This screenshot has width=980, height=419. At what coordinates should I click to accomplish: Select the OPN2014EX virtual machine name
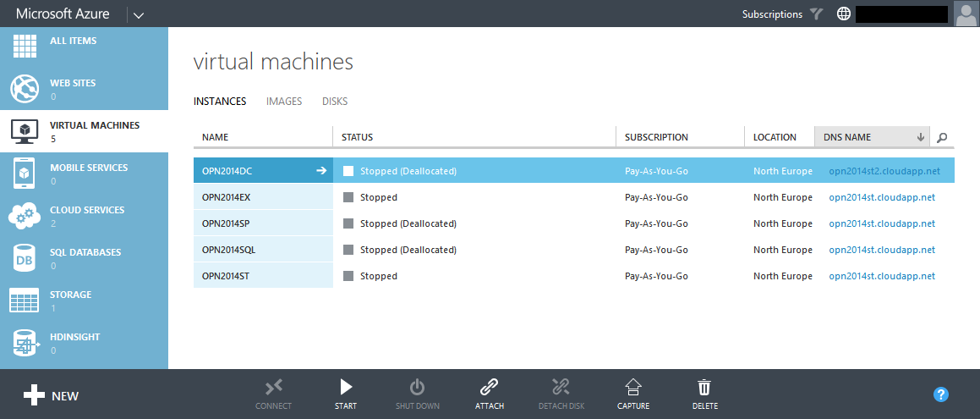tap(227, 197)
